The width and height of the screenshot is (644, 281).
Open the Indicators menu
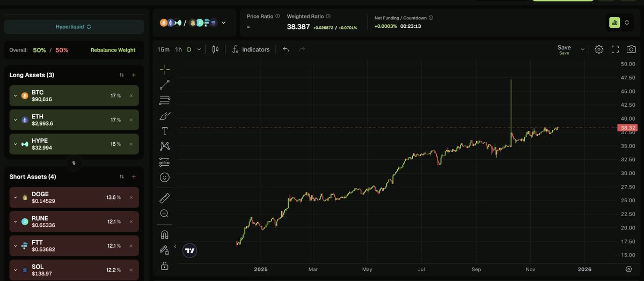[251, 49]
